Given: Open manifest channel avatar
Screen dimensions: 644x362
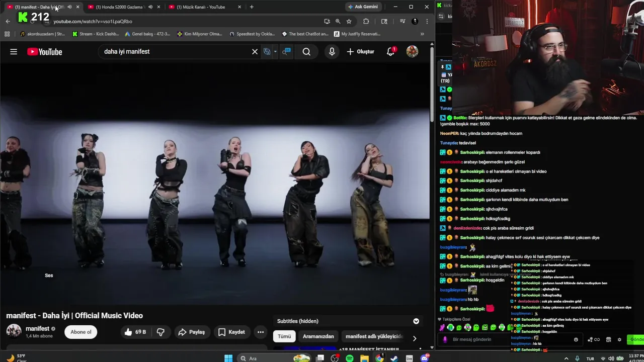Looking at the screenshot, I should tap(14, 331).
